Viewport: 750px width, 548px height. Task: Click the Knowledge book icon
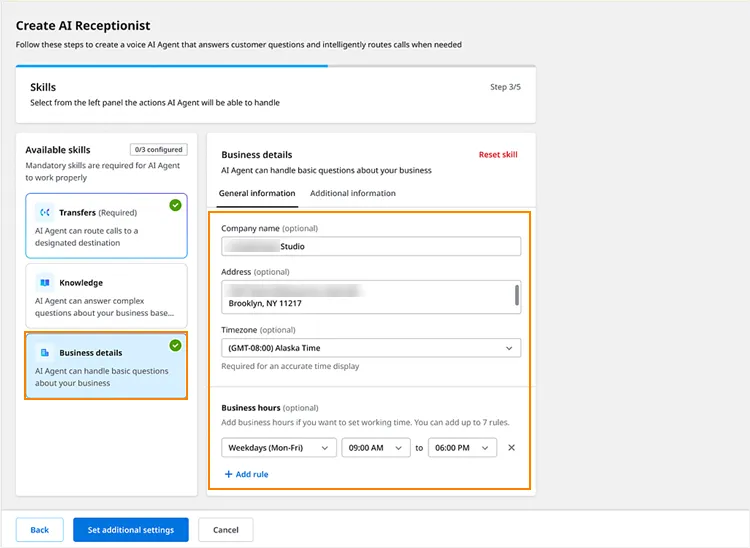tap(45, 283)
